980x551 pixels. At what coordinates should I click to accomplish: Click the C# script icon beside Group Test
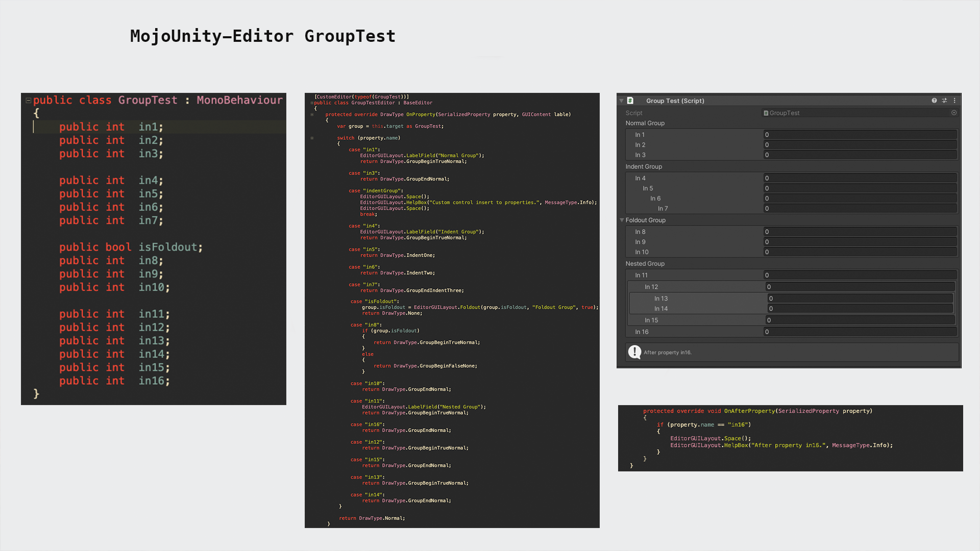click(x=630, y=101)
